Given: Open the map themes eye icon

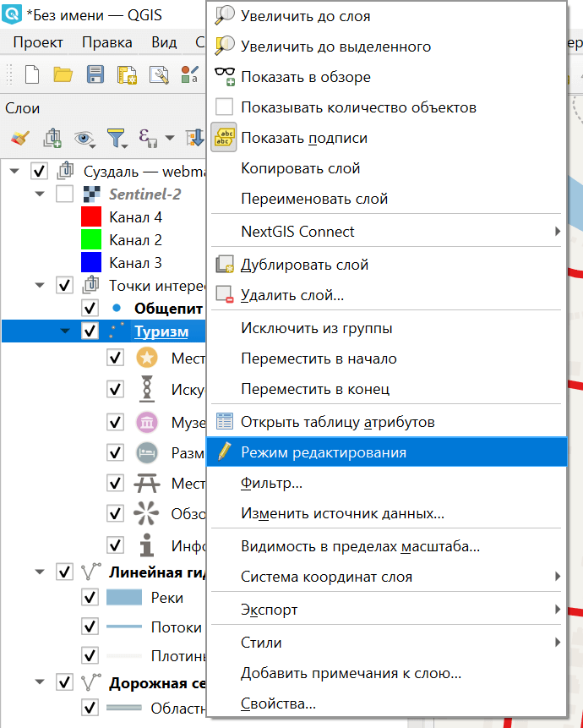Looking at the screenshot, I should click(x=84, y=139).
